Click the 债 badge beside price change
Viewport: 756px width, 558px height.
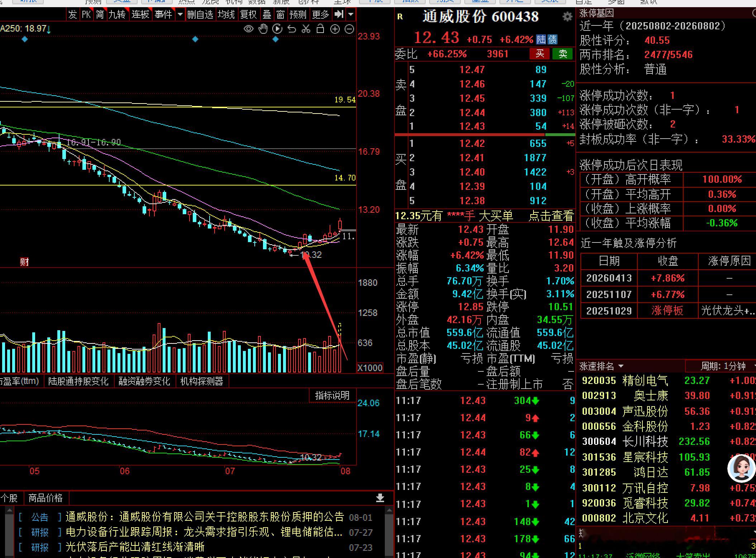[552, 39]
